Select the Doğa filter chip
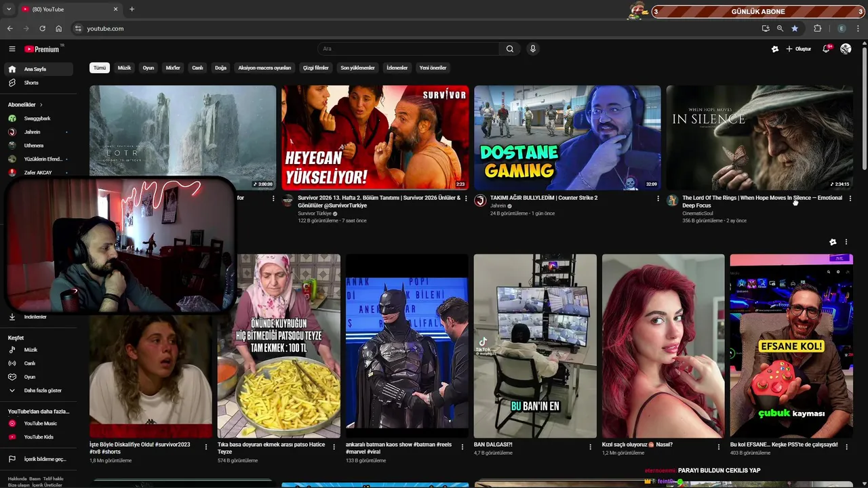Viewport: 868px width, 488px height. pos(220,68)
